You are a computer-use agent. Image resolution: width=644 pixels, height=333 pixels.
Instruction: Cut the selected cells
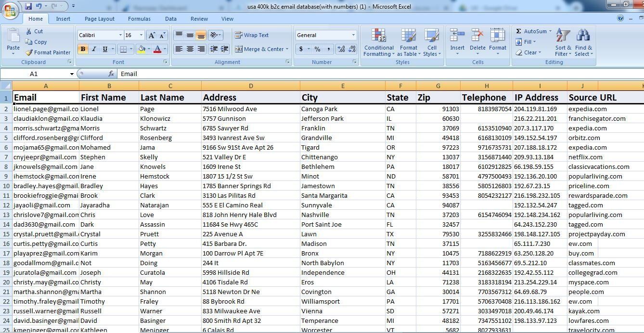(x=34, y=31)
